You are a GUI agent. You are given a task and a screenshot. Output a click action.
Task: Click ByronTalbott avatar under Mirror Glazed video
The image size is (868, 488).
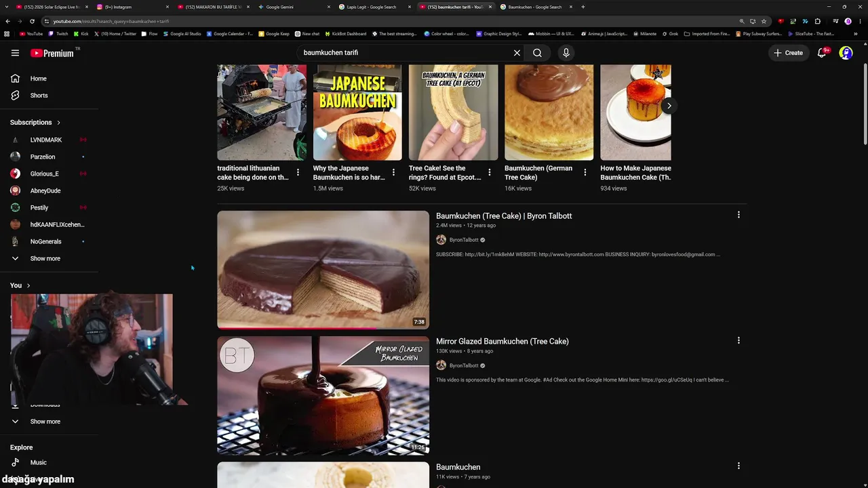(x=441, y=365)
